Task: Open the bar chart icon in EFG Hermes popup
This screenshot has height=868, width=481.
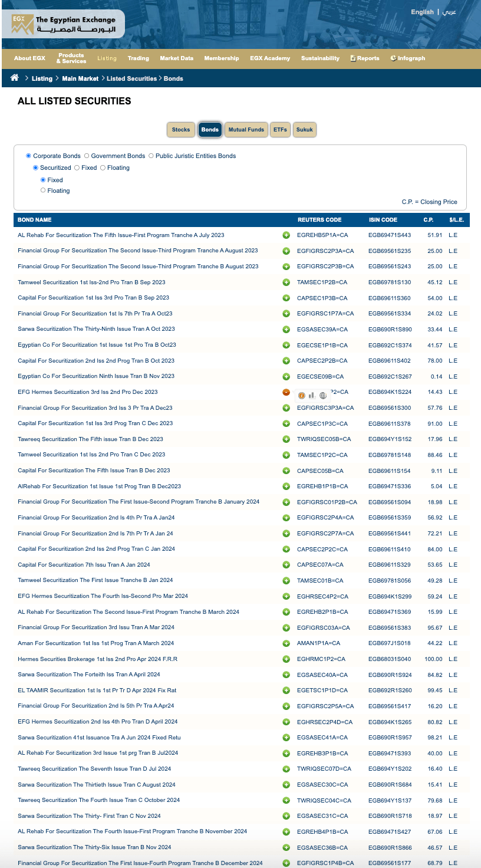Action: click(312, 396)
